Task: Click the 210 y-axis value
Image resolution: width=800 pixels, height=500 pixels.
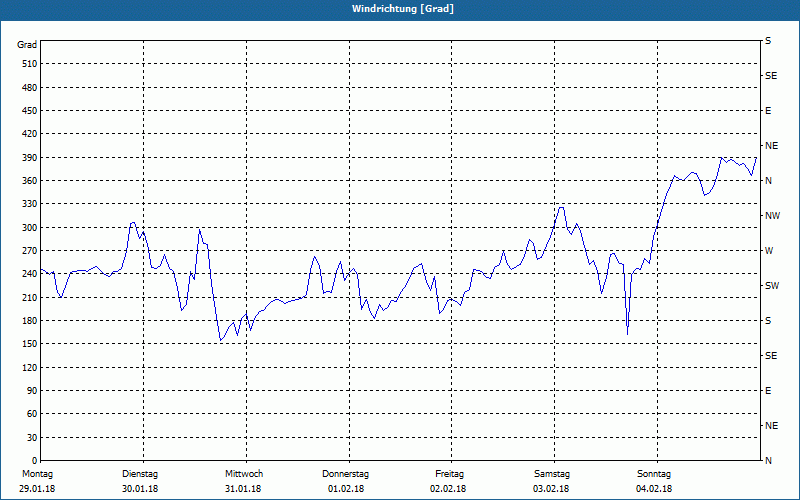Action: click(x=30, y=297)
